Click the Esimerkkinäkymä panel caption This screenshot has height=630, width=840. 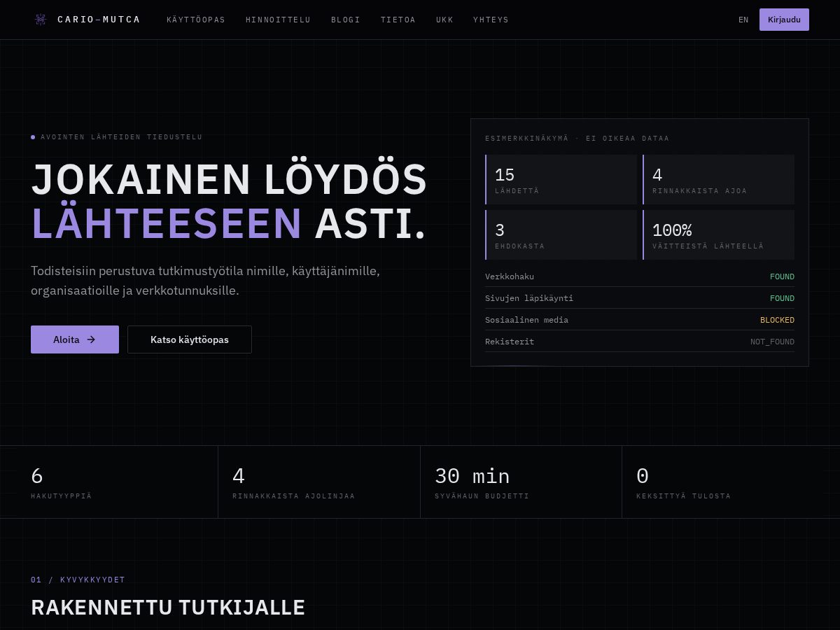577,139
